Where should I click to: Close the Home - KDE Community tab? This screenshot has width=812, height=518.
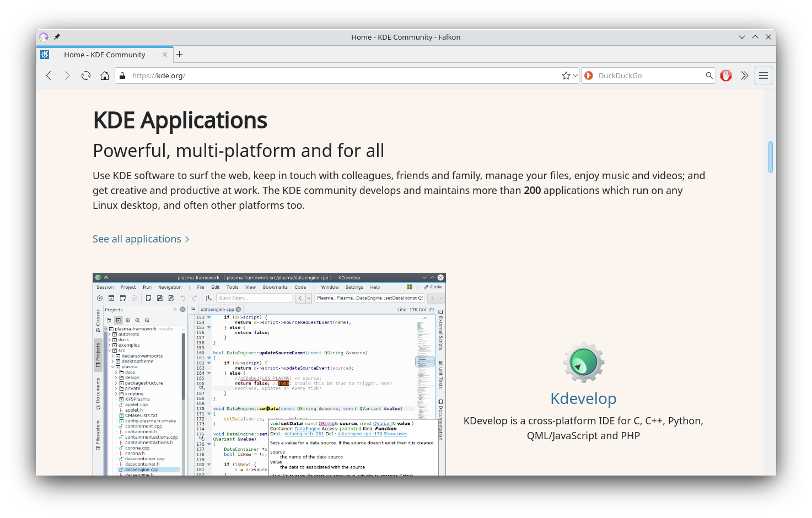click(165, 55)
